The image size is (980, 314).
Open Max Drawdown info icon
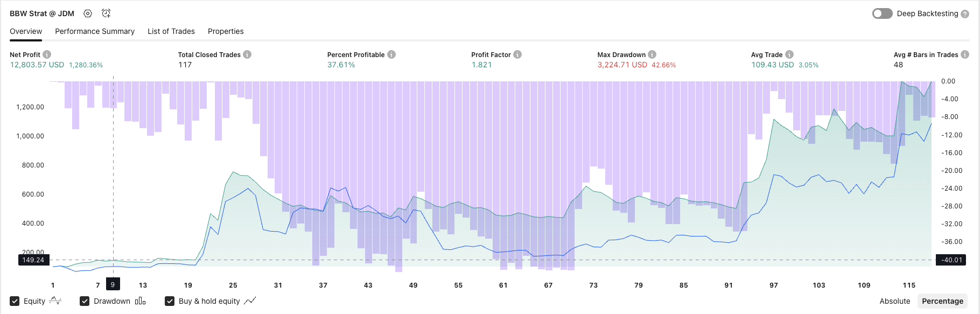coord(652,54)
